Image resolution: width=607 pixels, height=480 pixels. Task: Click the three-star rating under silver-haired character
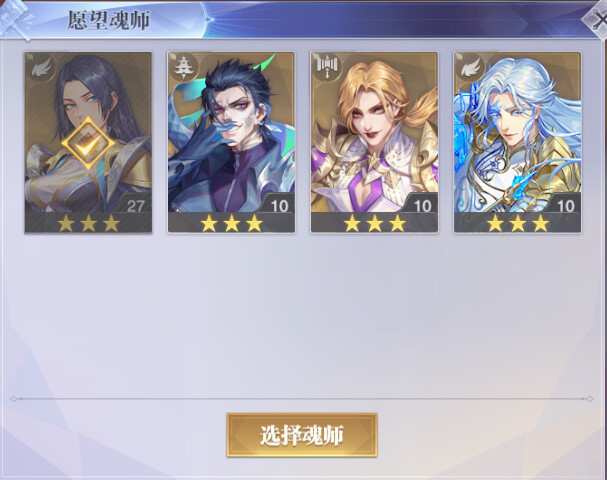coord(518,223)
